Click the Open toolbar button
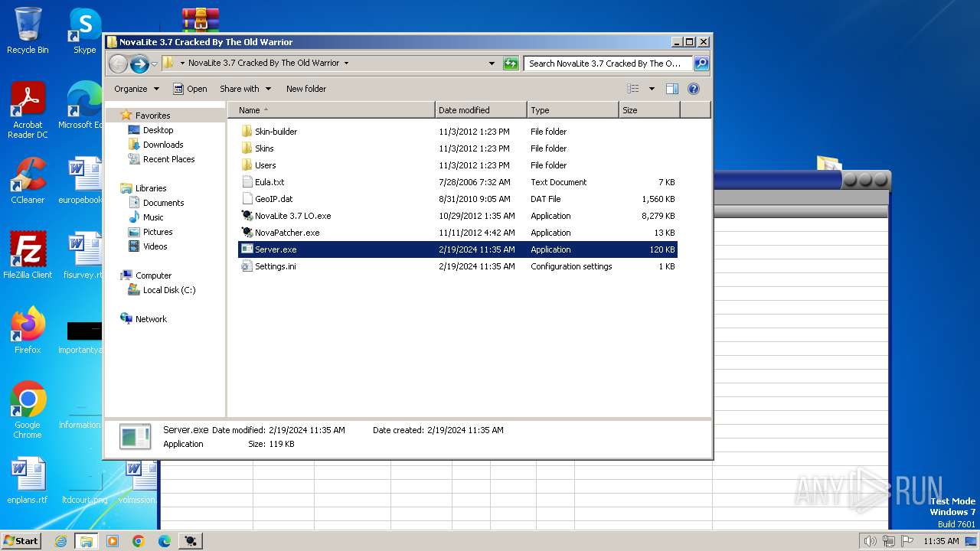This screenshot has height=551, width=980. (190, 89)
